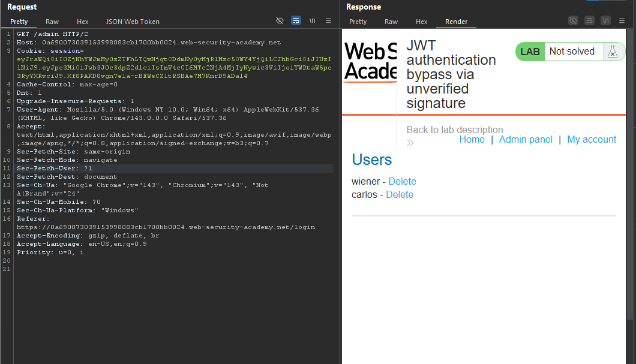Image resolution: width=636 pixels, height=364 pixels.
Task: Select the Response Render tab
Action: [x=457, y=22]
